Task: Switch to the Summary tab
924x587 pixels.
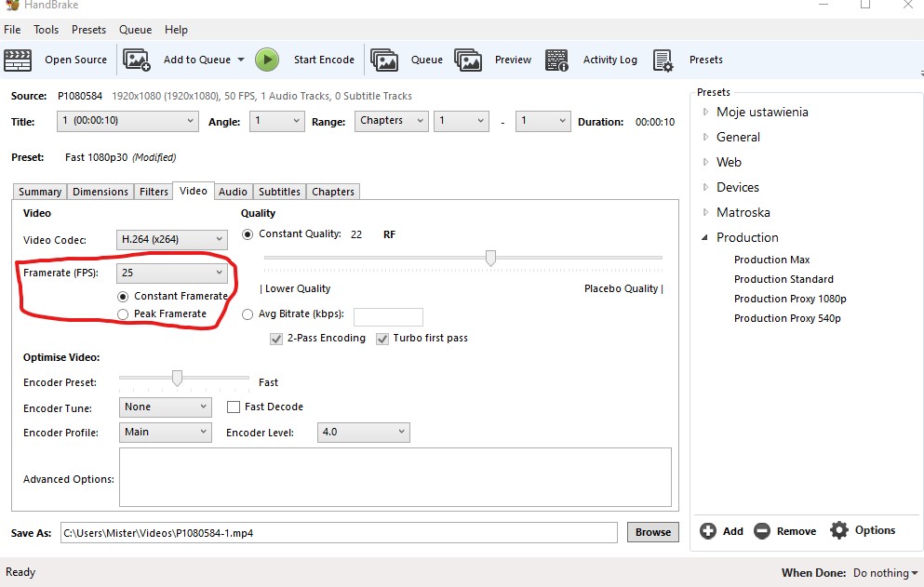Action: [39, 192]
